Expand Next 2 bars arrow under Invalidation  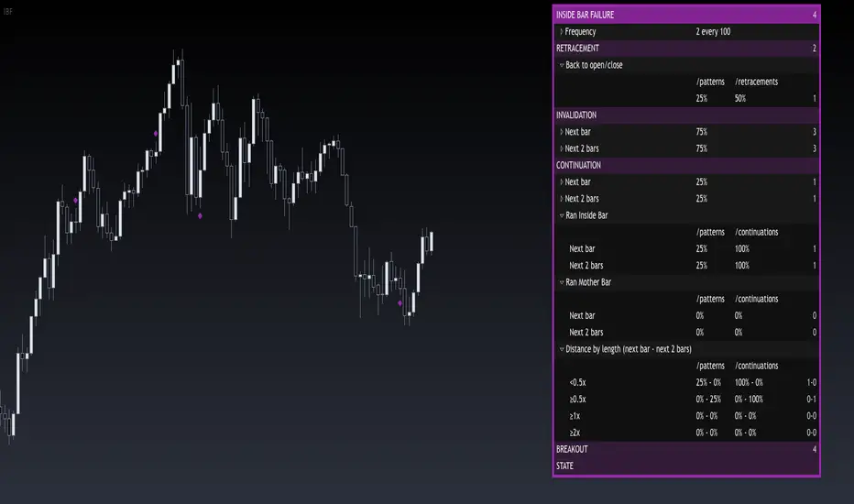[x=562, y=148]
